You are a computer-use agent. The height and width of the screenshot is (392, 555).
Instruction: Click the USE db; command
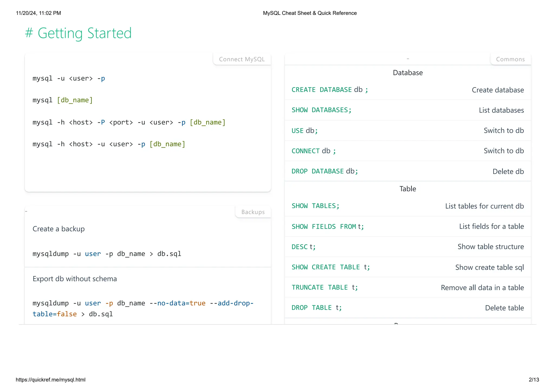(x=305, y=131)
